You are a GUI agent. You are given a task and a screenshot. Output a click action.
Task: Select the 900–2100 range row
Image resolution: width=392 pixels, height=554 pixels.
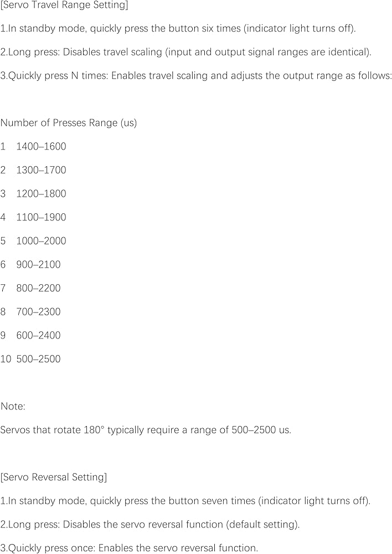(30, 265)
